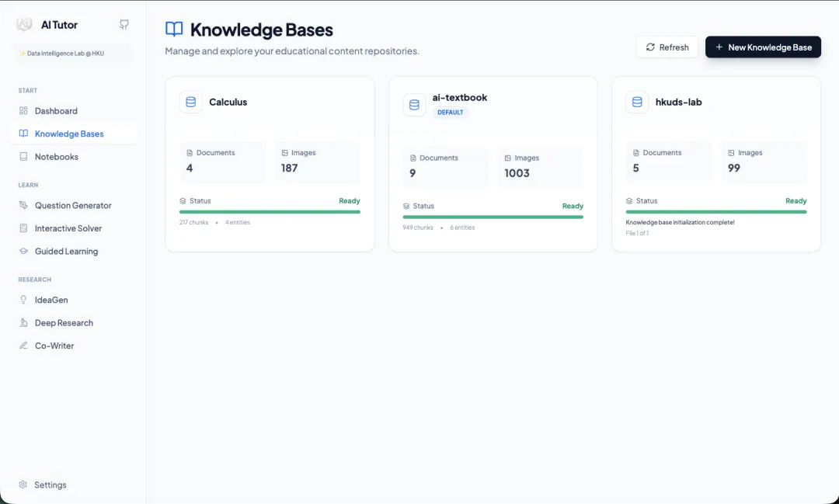839x504 pixels.
Task: Click the DEFAULT badge on ai-textbook
Action: point(451,112)
